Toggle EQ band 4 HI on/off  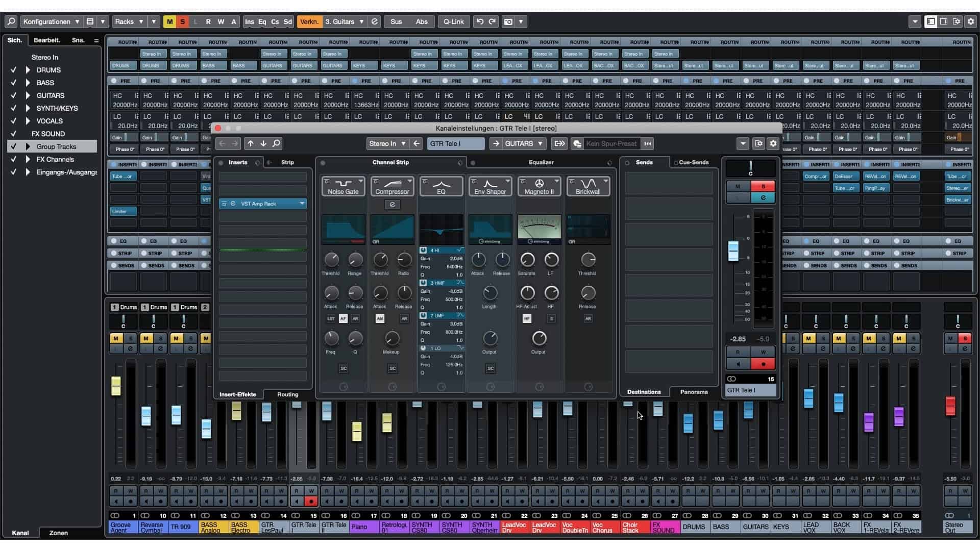424,250
